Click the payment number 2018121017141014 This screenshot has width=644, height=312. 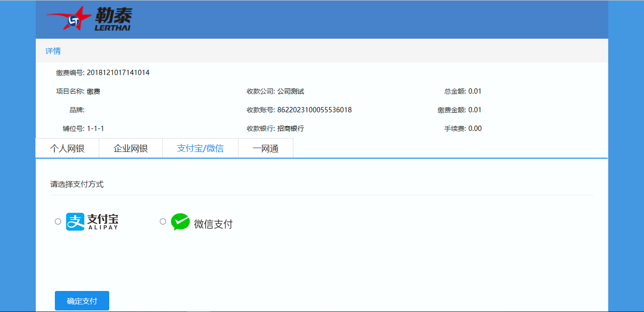118,73
